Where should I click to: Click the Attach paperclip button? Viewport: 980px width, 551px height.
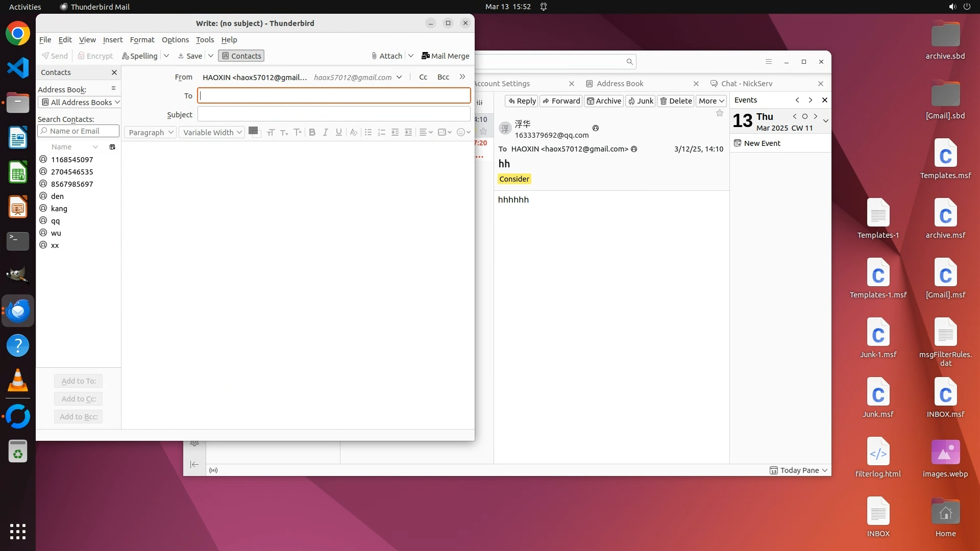coord(387,56)
